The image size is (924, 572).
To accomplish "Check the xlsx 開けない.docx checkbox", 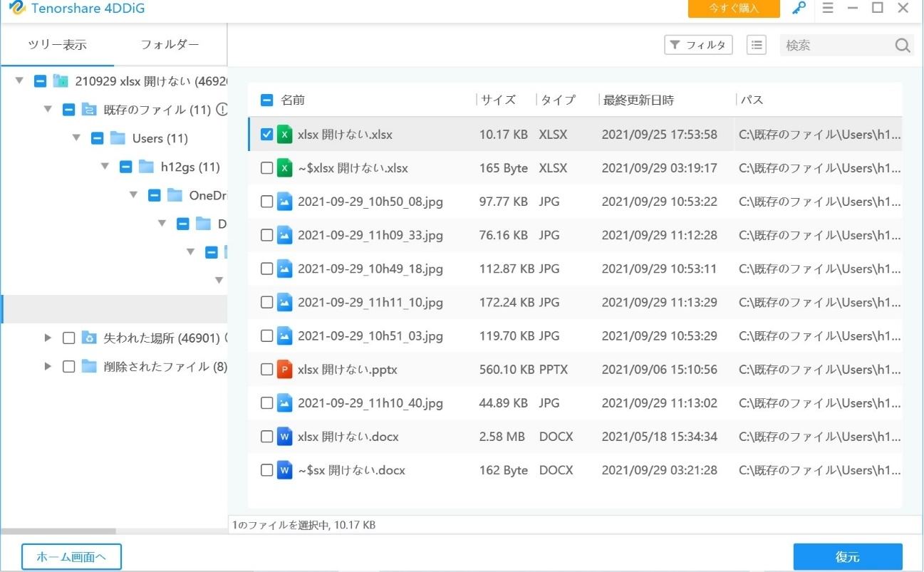I will 266,437.
